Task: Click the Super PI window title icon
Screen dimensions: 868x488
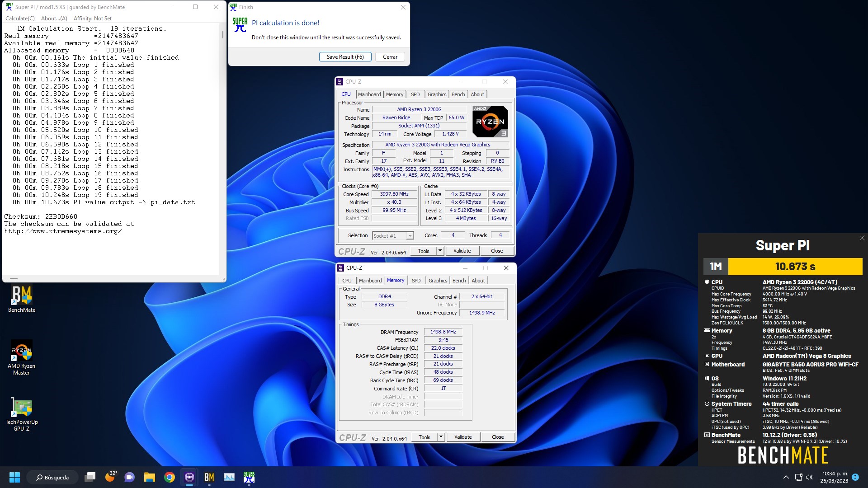Action: pyautogui.click(x=9, y=7)
